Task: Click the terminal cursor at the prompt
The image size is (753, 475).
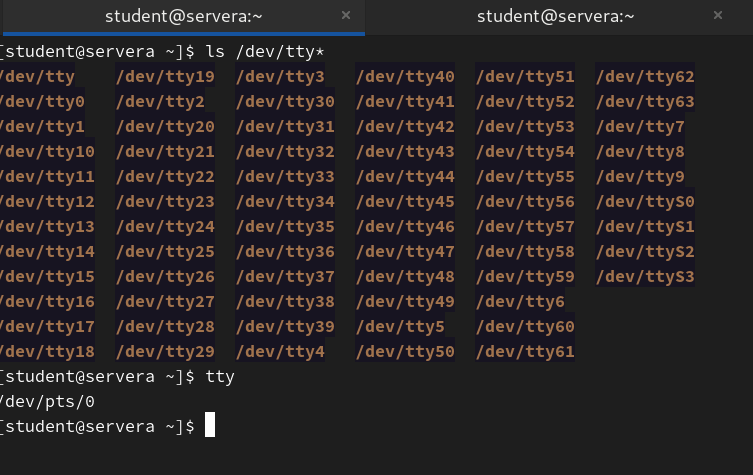Action: (210, 425)
